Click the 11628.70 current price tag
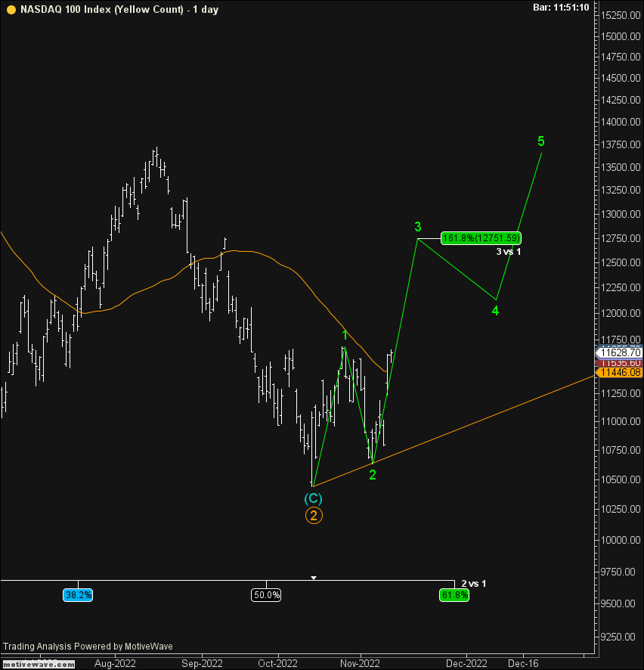Viewport: 644px width, 670px height. point(619,352)
